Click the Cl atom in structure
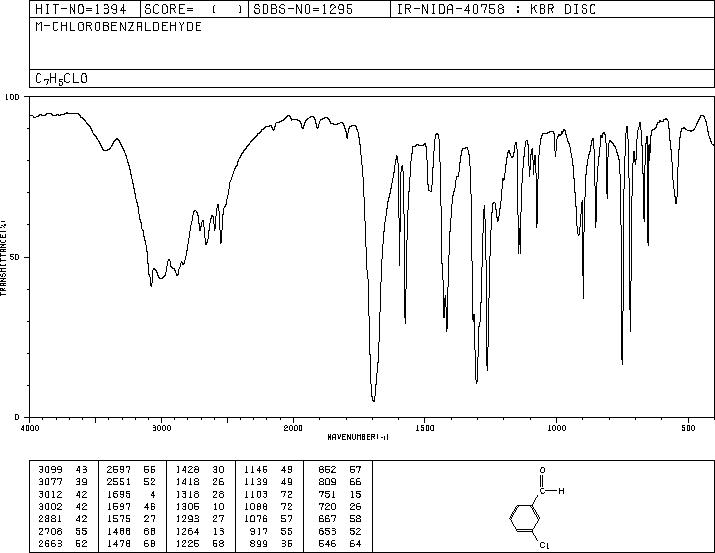 544,545
